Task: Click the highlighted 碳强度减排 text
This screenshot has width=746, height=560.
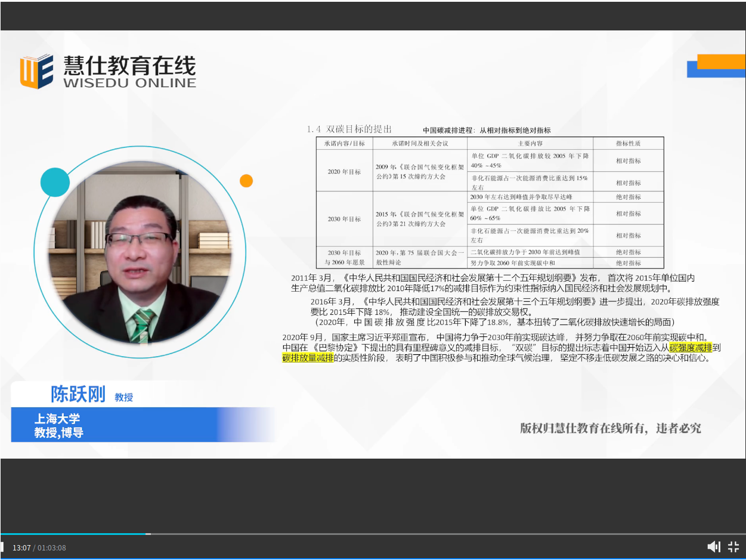Action: [x=691, y=348]
